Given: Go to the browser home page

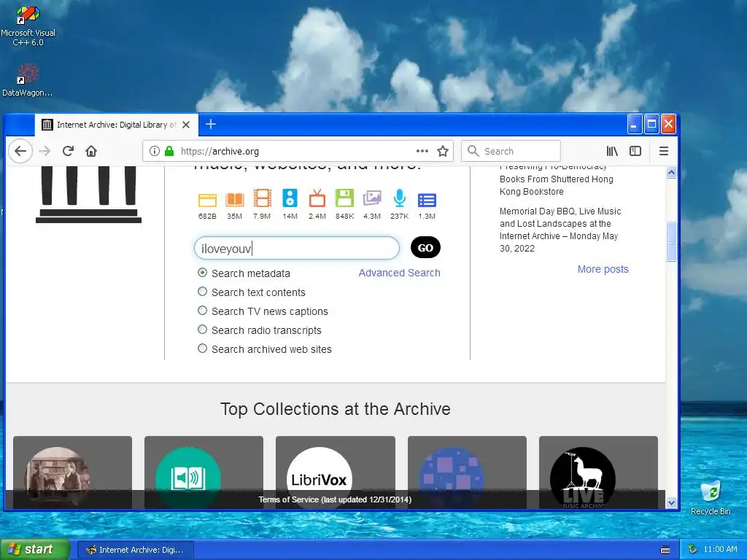Looking at the screenshot, I should pos(91,151).
